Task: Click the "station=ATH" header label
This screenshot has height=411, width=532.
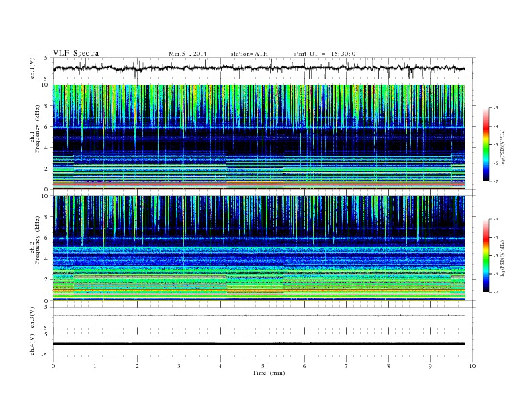Action: [249, 54]
